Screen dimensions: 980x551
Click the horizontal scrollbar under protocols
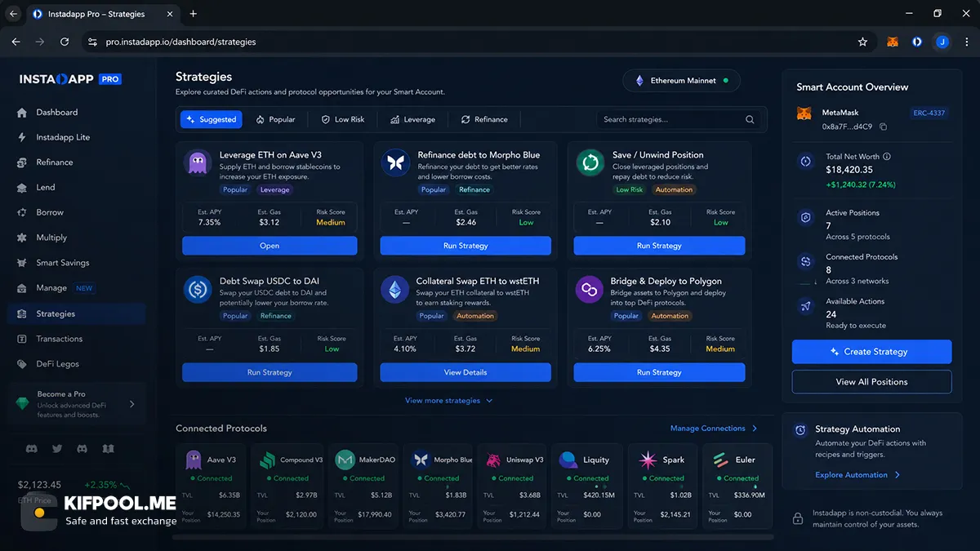[x=474, y=537]
